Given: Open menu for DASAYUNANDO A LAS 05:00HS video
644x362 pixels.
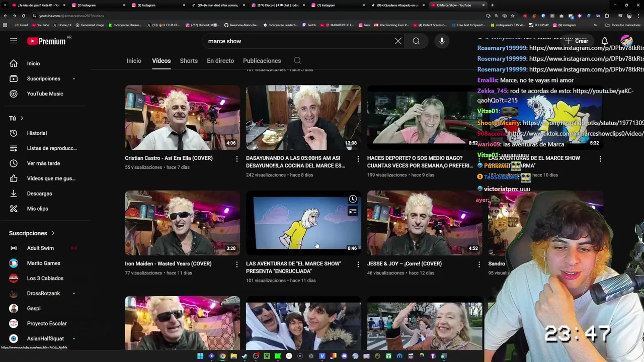Looking at the screenshot, I should coord(358,159).
